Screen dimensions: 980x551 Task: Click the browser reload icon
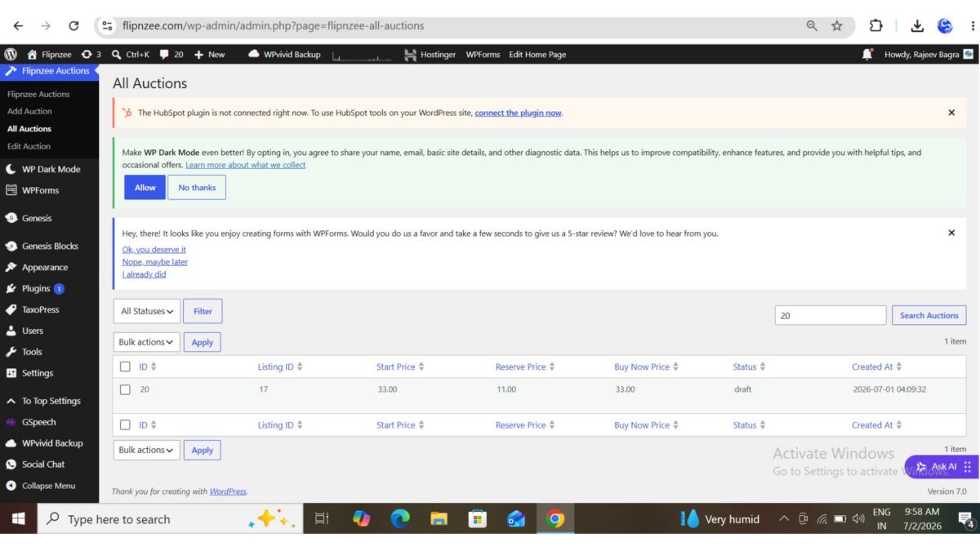(x=73, y=25)
